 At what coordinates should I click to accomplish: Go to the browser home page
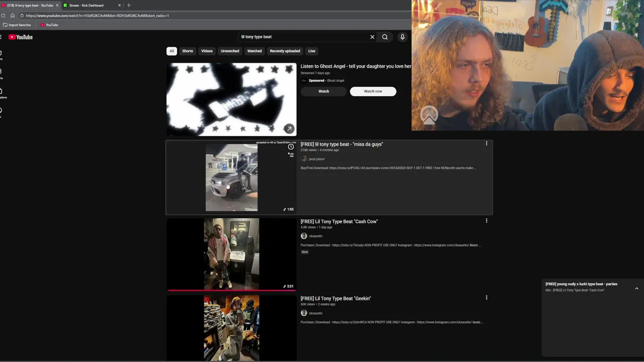click(x=13, y=16)
